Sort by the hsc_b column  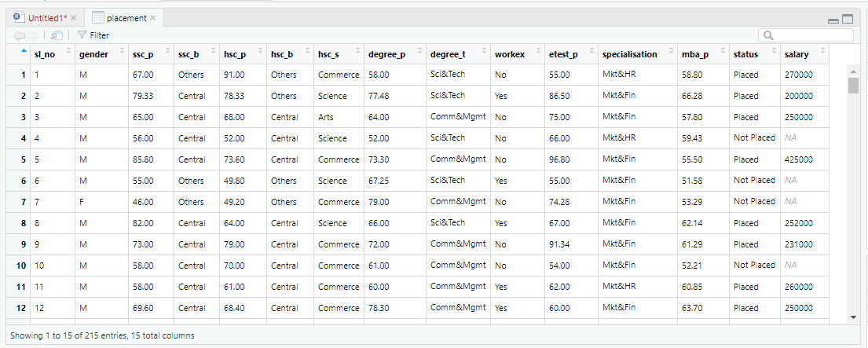(x=290, y=54)
